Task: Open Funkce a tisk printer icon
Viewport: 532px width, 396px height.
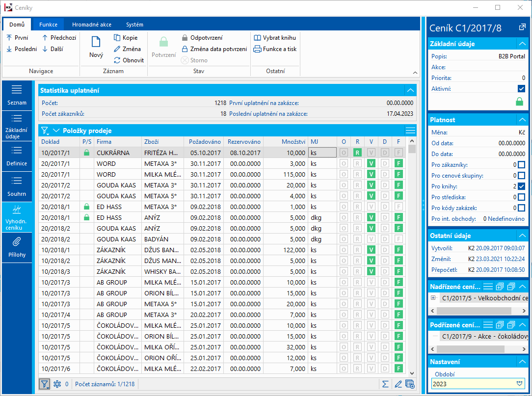Action: 258,49
